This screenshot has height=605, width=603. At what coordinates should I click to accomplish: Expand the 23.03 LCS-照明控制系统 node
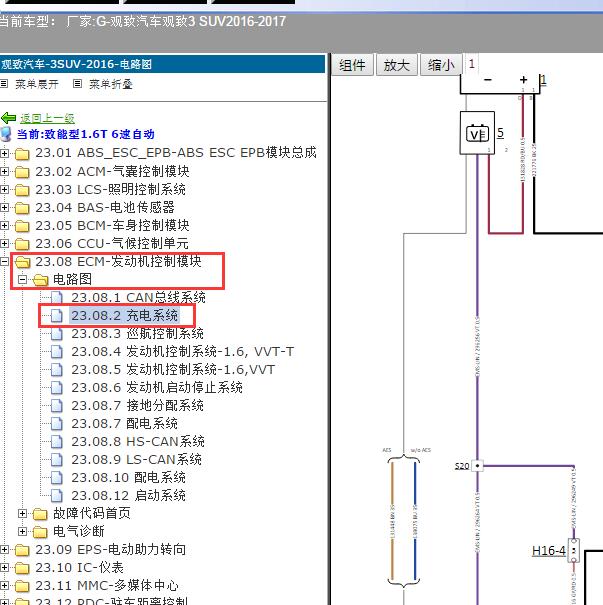(4, 190)
